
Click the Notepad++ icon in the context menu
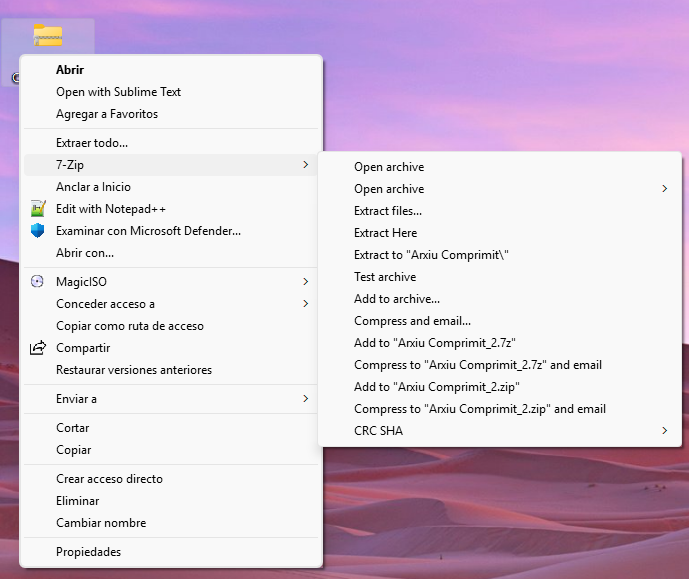(x=38, y=209)
